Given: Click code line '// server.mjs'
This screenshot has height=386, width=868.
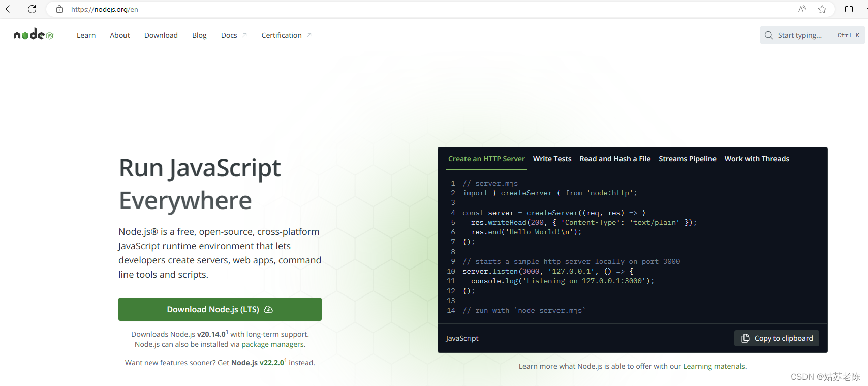Looking at the screenshot, I should 490,183.
